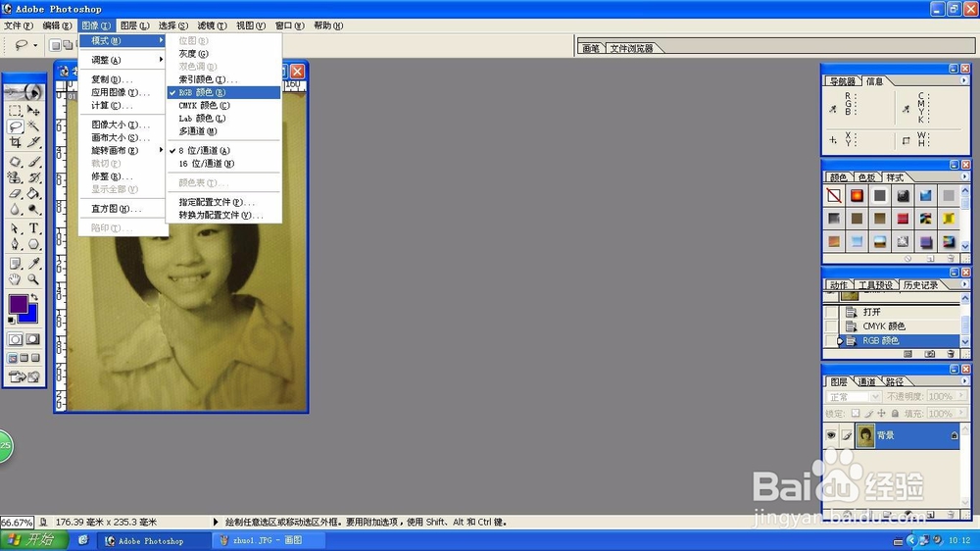
Task: Switch to zhuo1.JPG - 画图 taskbar window
Action: [269, 540]
